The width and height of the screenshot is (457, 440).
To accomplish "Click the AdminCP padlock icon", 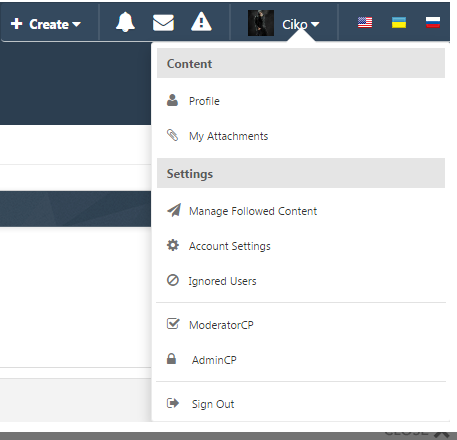I will pyautogui.click(x=171, y=359).
